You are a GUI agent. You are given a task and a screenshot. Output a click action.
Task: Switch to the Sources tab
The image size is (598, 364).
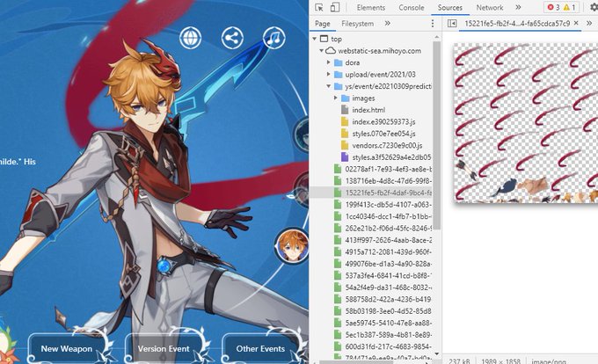tap(450, 7)
